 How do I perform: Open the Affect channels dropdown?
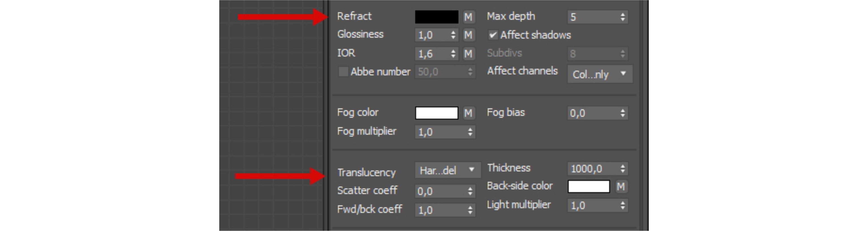click(x=600, y=74)
